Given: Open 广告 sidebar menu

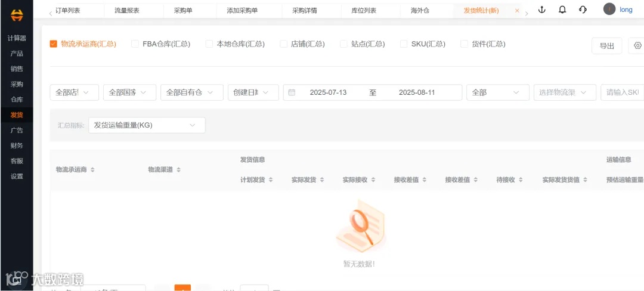Looking at the screenshot, I should (x=17, y=130).
